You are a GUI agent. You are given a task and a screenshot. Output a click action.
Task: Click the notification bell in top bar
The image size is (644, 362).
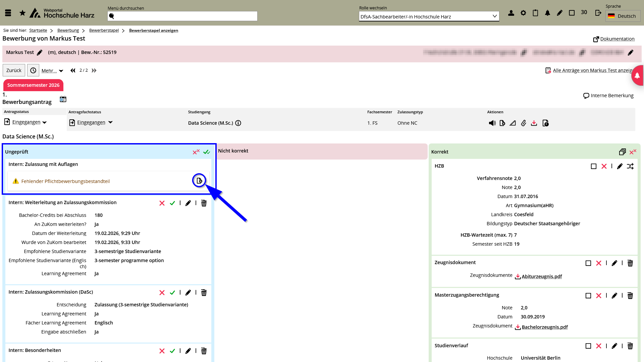point(547,13)
